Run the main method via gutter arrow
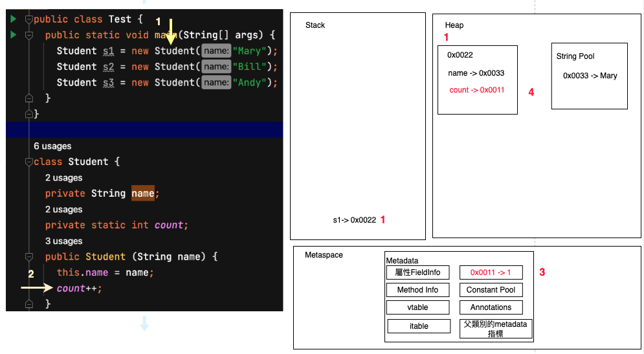644x354 pixels. 13,34
